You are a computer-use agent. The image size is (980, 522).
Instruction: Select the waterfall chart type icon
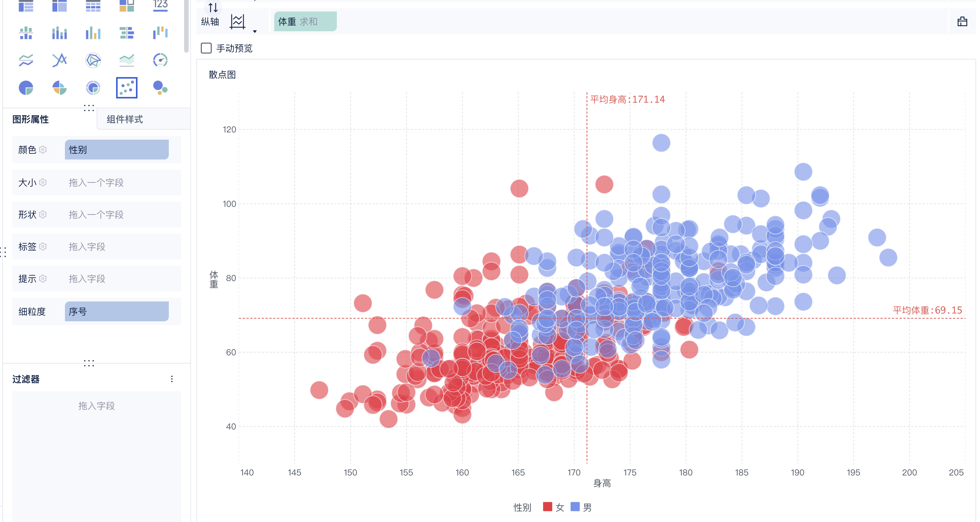coord(160,33)
